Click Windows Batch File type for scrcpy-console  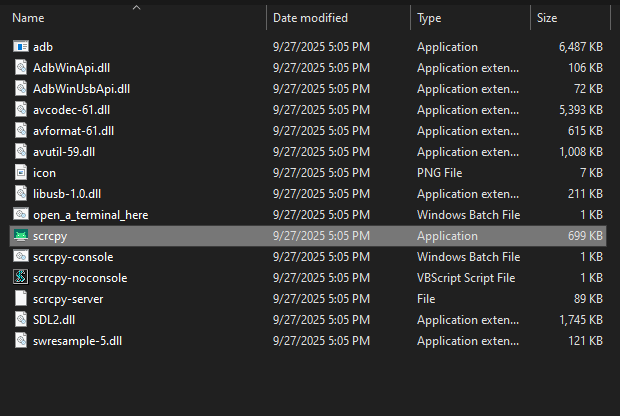coord(469,257)
